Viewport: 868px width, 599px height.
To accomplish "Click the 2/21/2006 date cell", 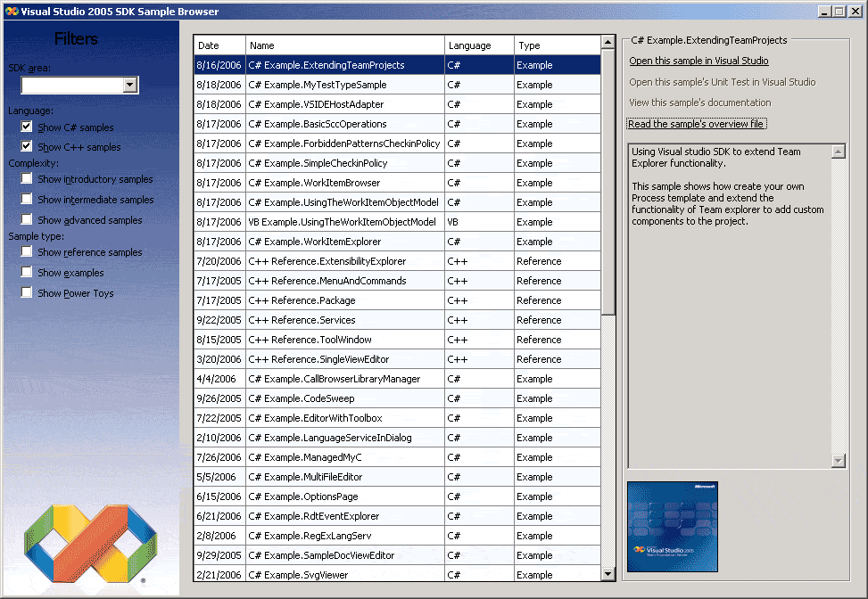I will [219, 574].
